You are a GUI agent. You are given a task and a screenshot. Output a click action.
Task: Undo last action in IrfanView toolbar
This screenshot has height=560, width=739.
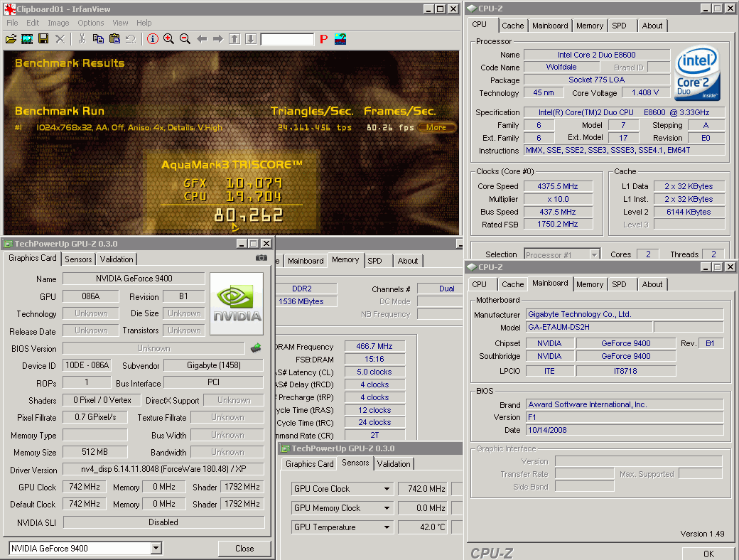tap(131, 39)
